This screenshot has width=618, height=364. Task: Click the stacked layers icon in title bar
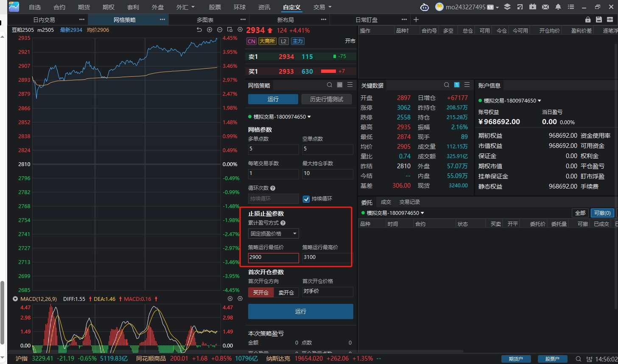507,7
